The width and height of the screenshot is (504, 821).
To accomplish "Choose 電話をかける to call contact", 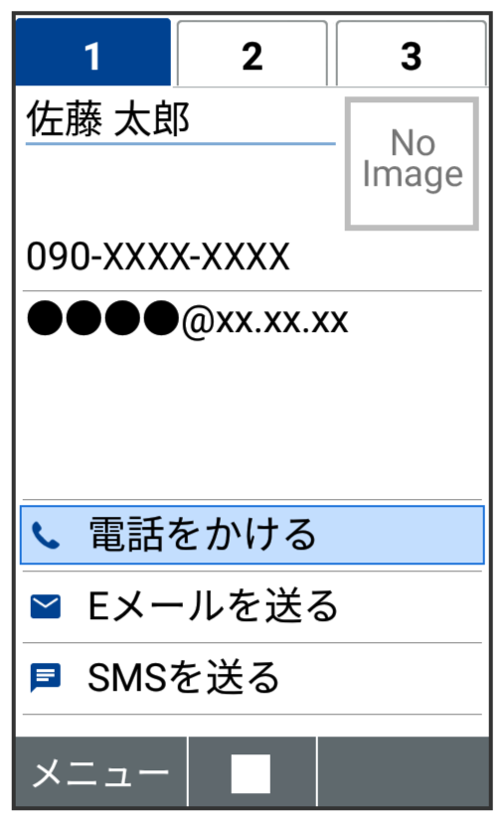I will 252,535.
